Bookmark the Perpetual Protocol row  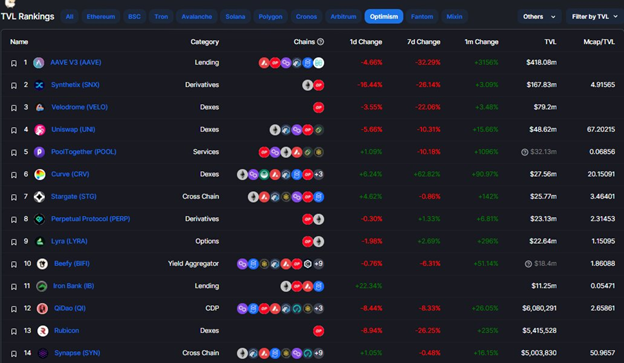(x=14, y=219)
